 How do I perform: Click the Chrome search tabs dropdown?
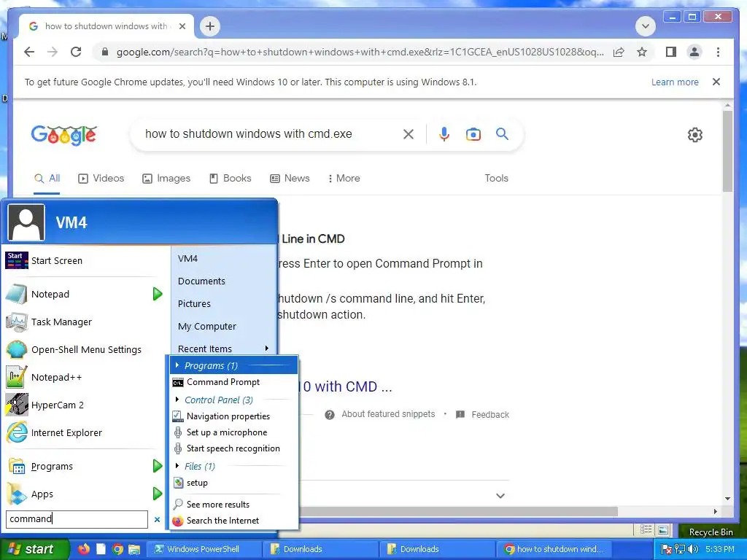click(x=646, y=26)
